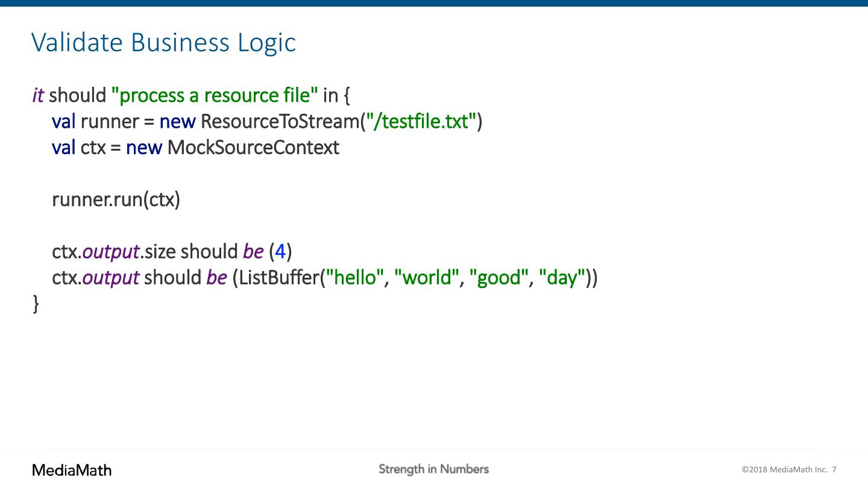Click the blue number 4
This screenshot has height=488, width=868.
point(280,251)
